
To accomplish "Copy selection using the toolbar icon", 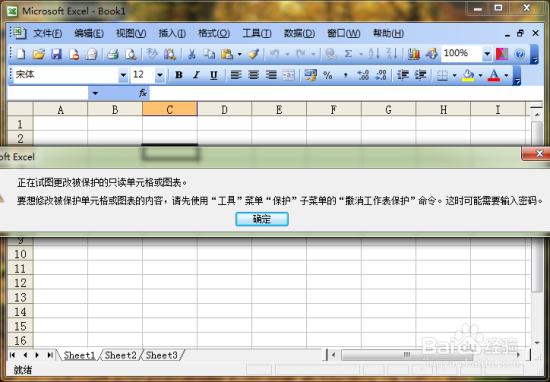I will (x=209, y=54).
